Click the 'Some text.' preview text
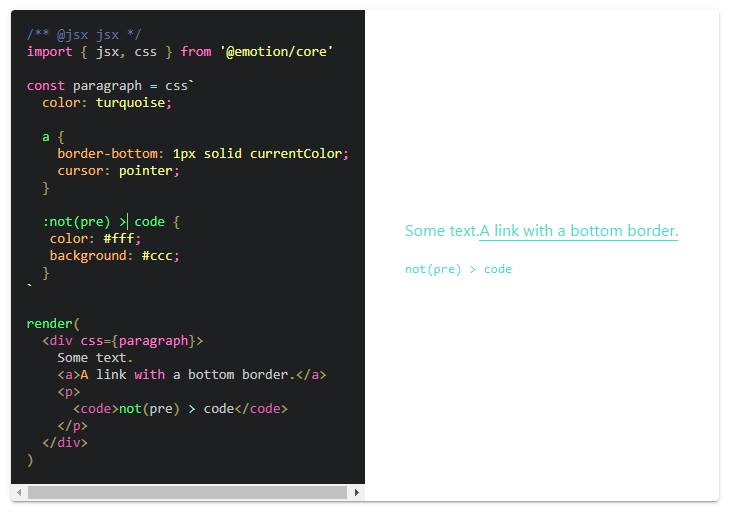Image resolution: width=731 pixels, height=519 pixels. [x=442, y=231]
